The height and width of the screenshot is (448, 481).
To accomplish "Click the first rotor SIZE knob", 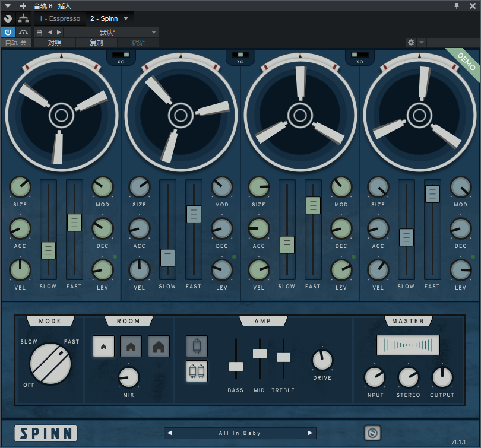I will (20, 186).
